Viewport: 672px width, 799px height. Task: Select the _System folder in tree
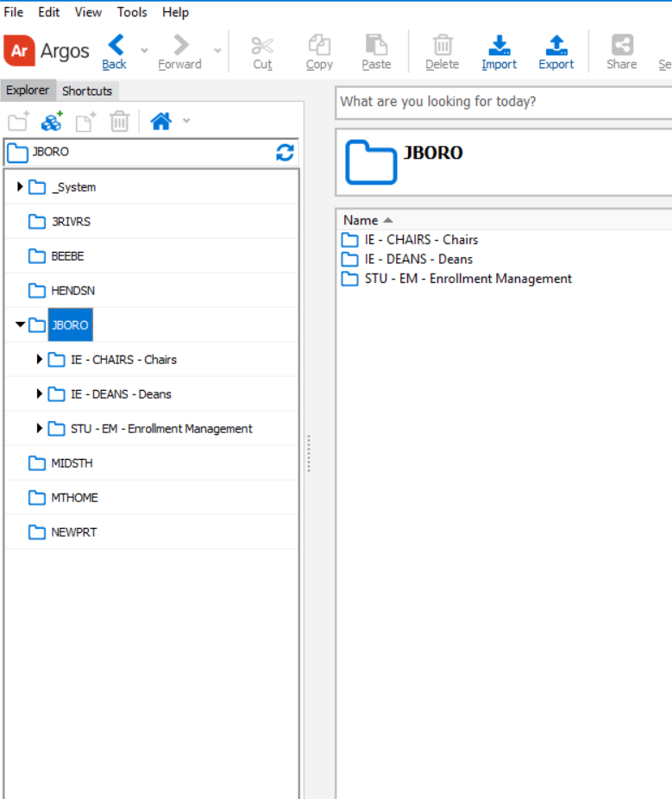point(74,187)
